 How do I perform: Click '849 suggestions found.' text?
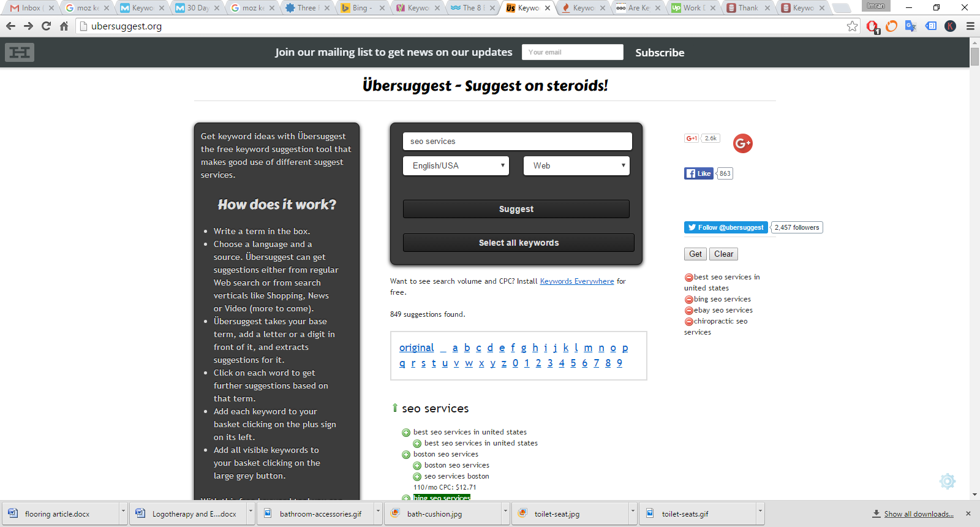pos(428,314)
